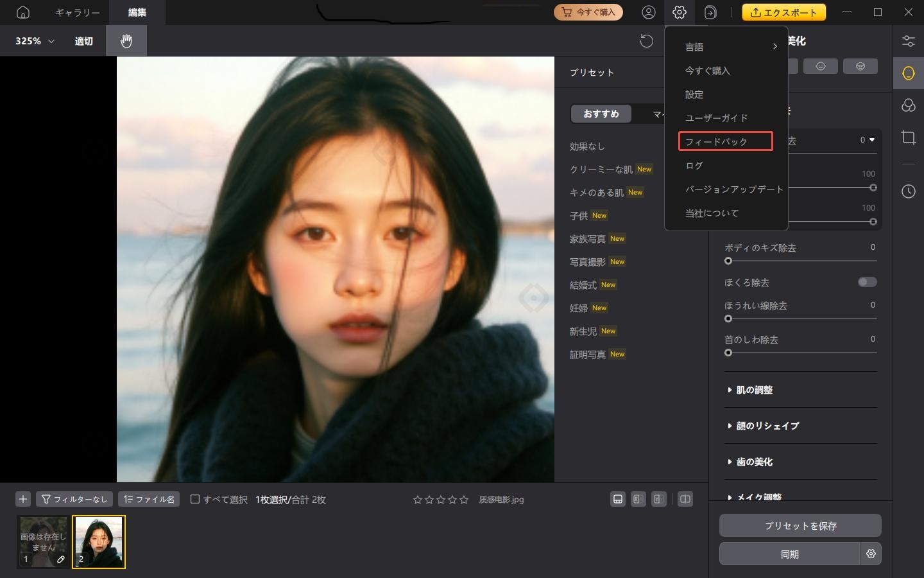
Task: Open the 325% zoom level dropdown
Action: [35, 41]
